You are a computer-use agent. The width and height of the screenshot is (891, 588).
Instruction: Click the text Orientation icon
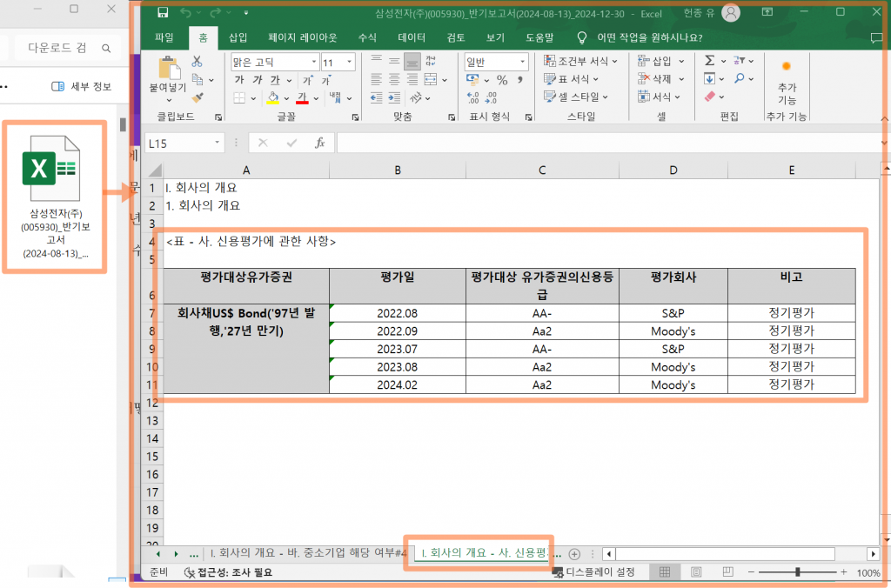pos(416,97)
